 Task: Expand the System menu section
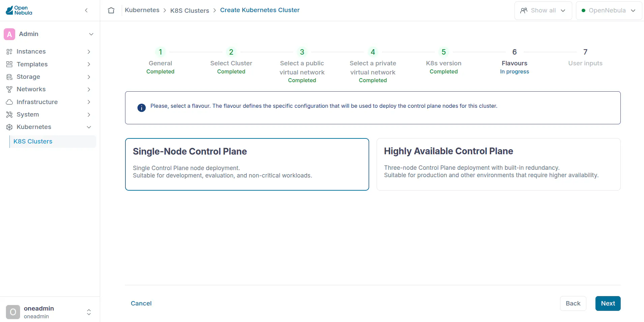tap(89, 115)
